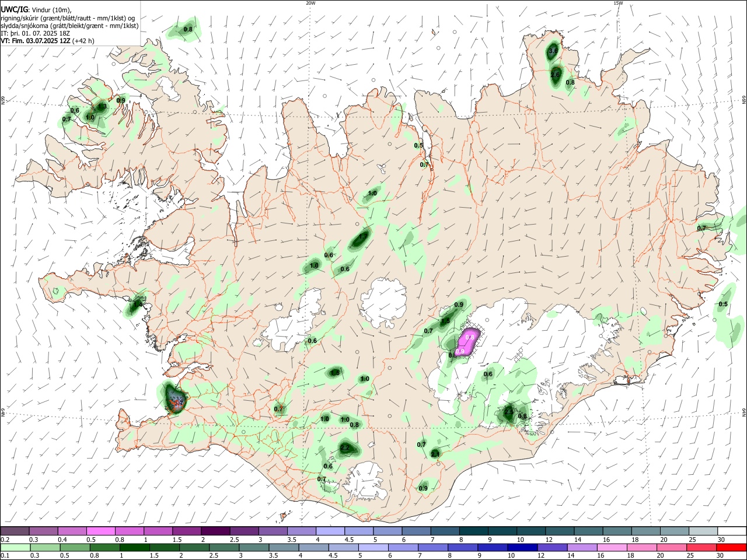Click the '0.2' label in the upper legend

[4, 540]
